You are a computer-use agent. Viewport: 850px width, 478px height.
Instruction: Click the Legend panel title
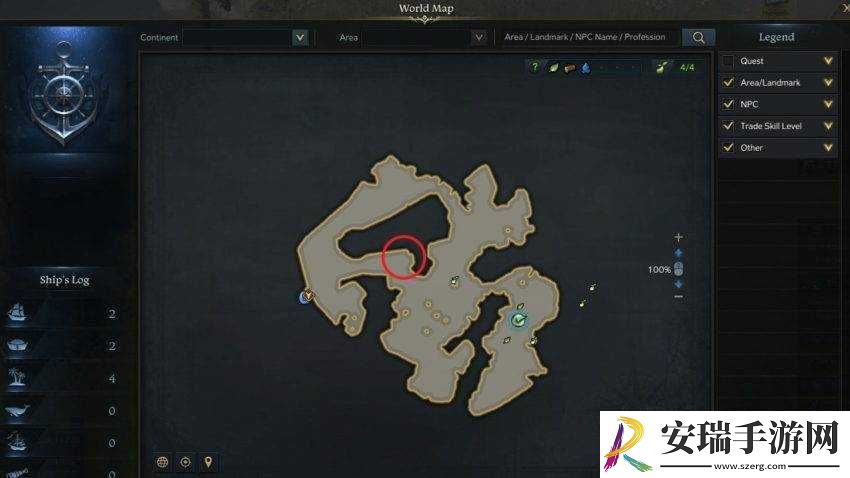776,37
